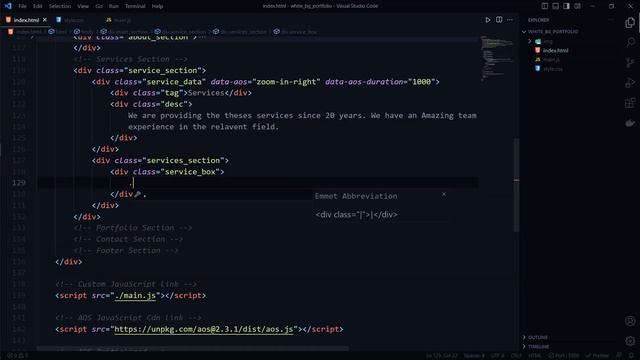
Task: Open notifications from the status bar bell
Action: 631,356
